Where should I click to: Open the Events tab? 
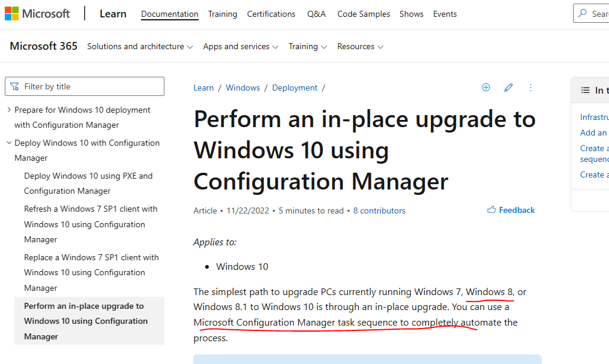445,14
